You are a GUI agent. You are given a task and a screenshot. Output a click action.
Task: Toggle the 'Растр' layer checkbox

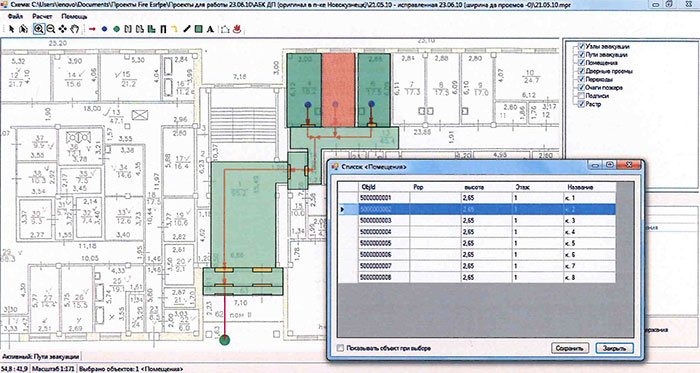point(581,104)
